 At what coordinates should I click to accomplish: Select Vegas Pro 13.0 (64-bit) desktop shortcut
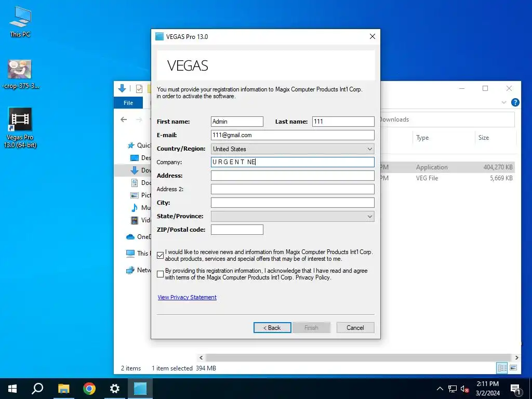click(20, 128)
